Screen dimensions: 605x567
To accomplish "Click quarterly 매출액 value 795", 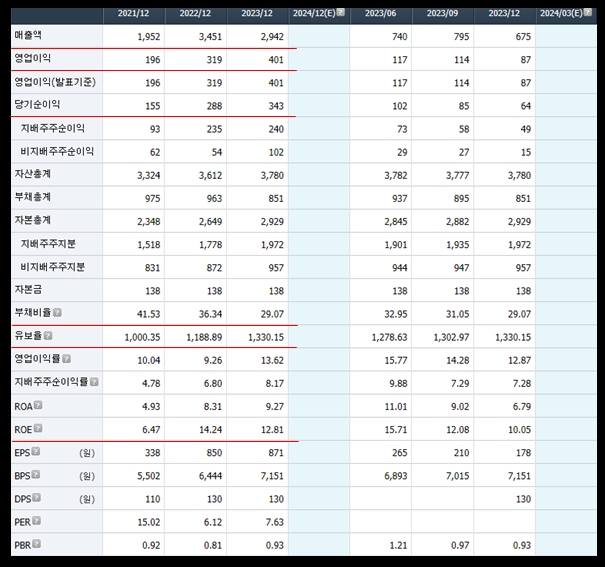I will click(x=461, y=37).
